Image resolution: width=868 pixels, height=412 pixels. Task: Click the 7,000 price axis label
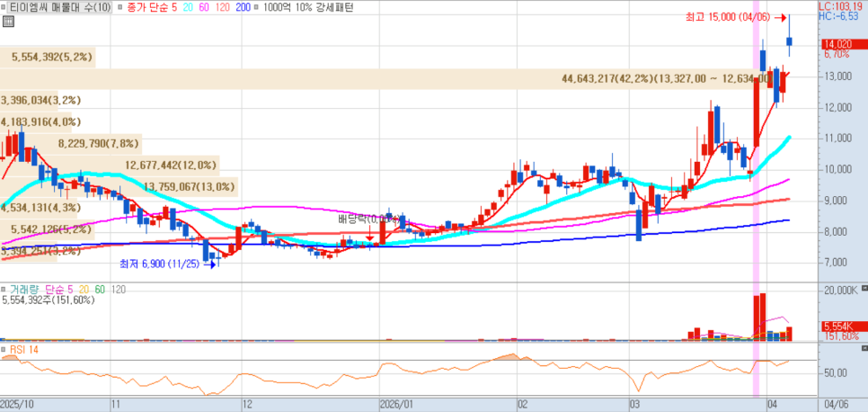(x=834, y=263)
